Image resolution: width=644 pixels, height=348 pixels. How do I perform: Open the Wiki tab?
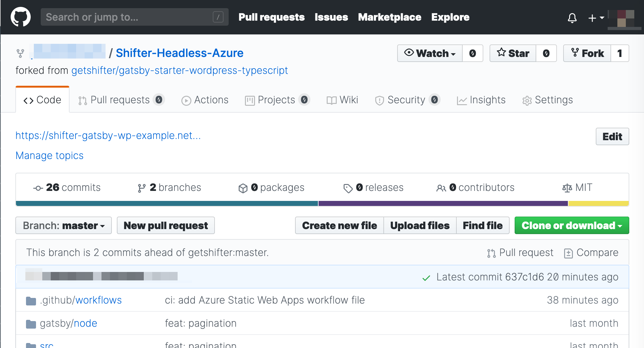[342, 100]
